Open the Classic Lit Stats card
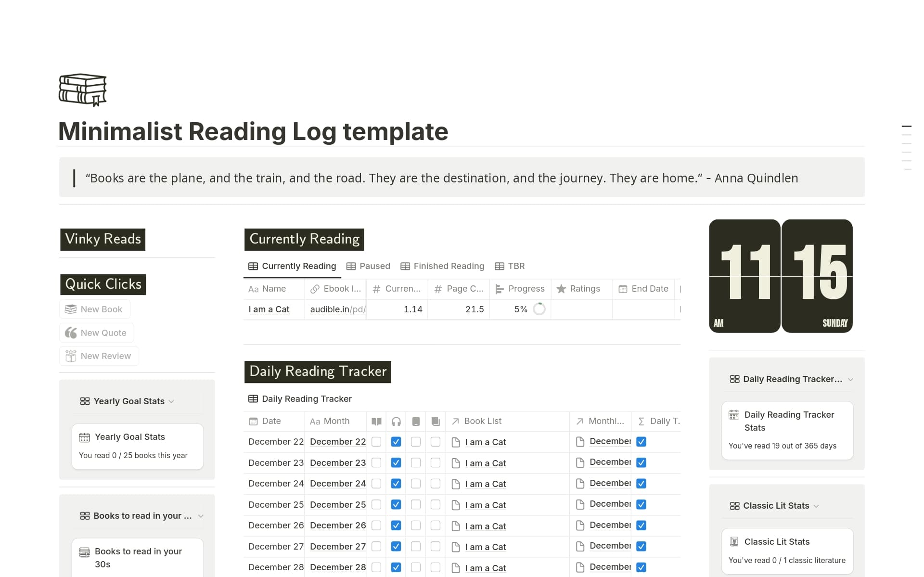Screen dimensions: 924x577 787,551
